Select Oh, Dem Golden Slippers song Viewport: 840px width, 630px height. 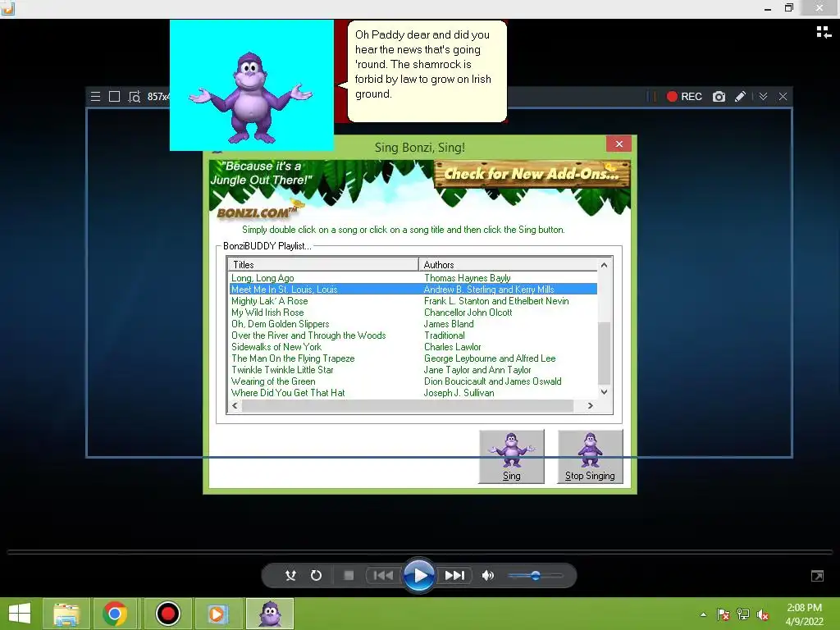click(281, 324)
